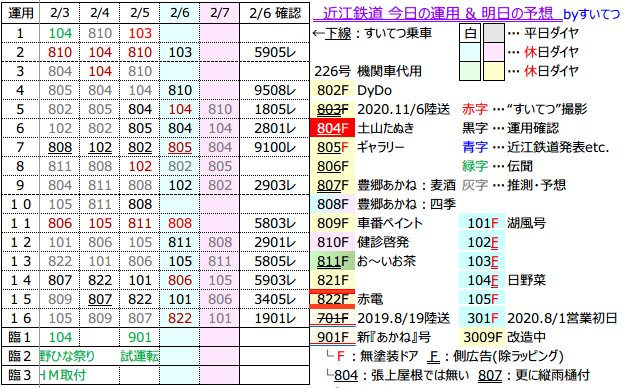The height and width of the screenshot is (388, 629).
Task: Select the 5805レ confirmation cell
Action: 275,262
